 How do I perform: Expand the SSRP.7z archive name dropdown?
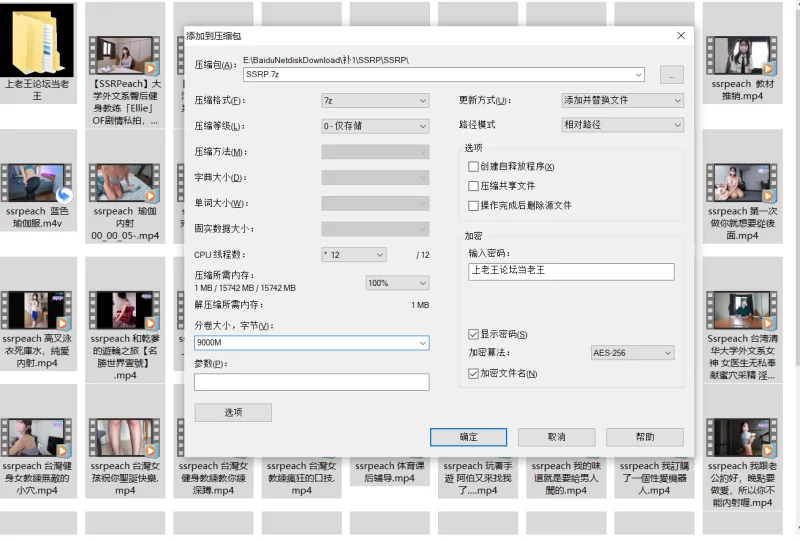click(638, 75)
